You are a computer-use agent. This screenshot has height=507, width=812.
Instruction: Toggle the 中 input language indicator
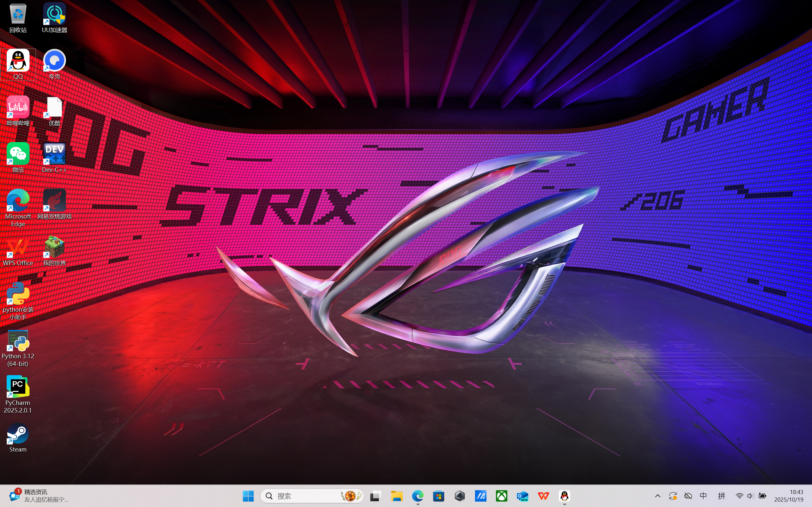[x=703, y=496]
